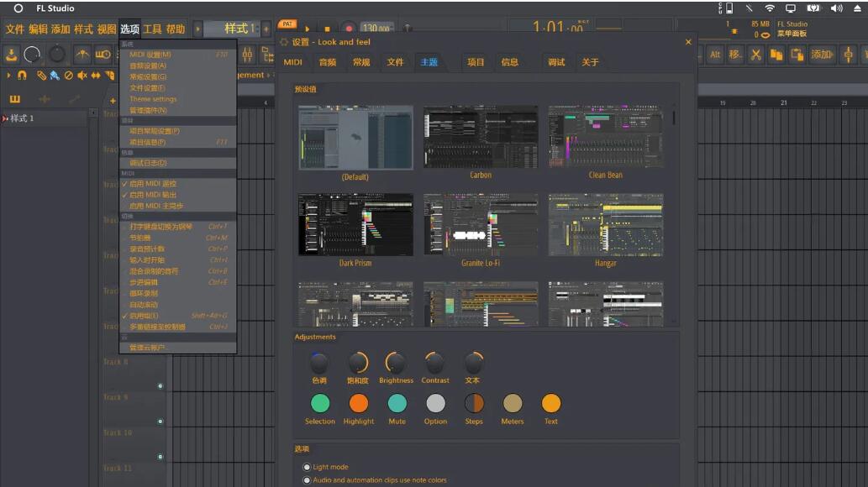Image resolution: width=868 pixels, height=487 pixels.
Task: Click the green Selection color swatch
Action: click(320, 403)
